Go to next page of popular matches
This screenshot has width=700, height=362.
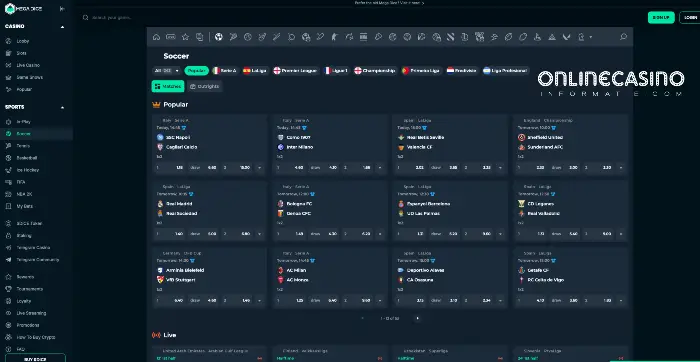[x=418, y=318]
